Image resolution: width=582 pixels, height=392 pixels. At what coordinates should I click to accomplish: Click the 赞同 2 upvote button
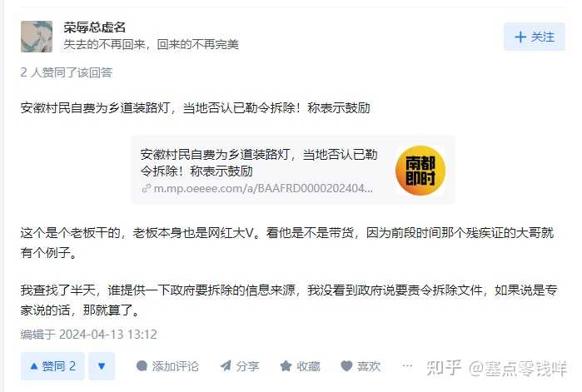tap(52, 366)
